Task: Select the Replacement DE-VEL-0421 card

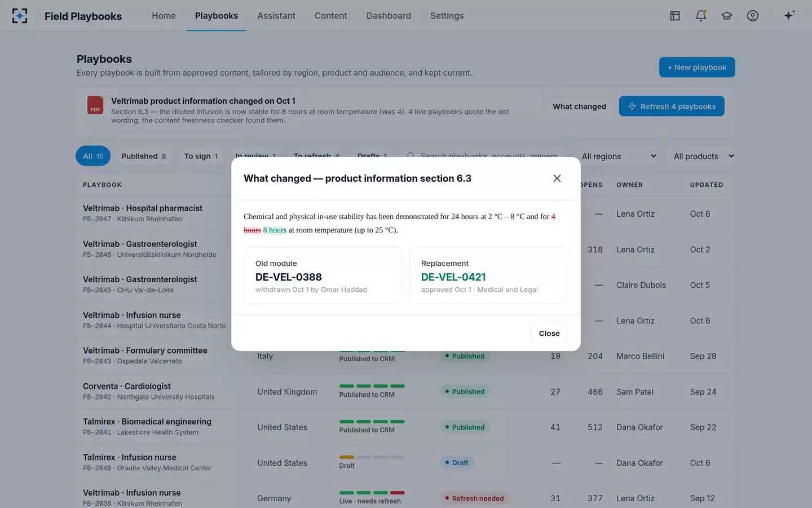Action: (489, 275)
